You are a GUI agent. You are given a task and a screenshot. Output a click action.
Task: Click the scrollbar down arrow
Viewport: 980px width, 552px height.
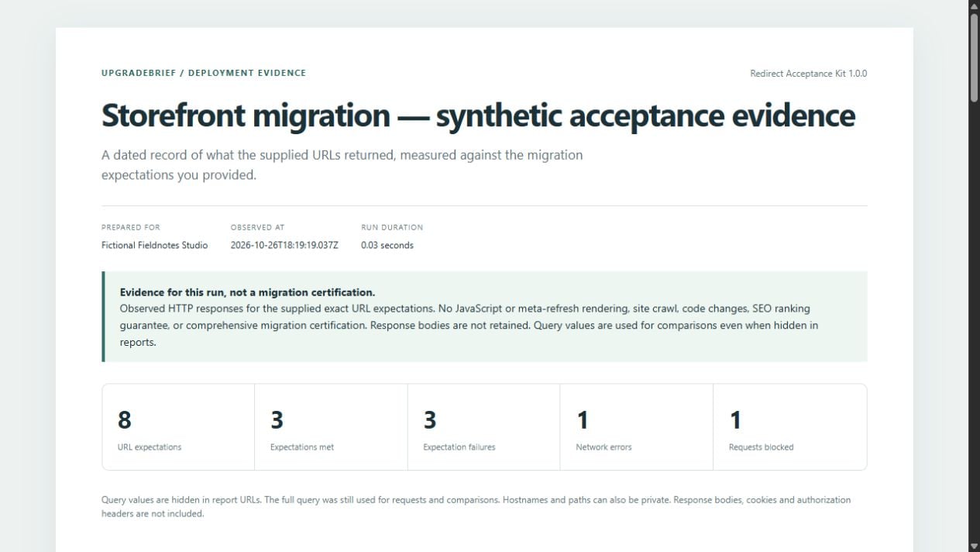point(974,546)
